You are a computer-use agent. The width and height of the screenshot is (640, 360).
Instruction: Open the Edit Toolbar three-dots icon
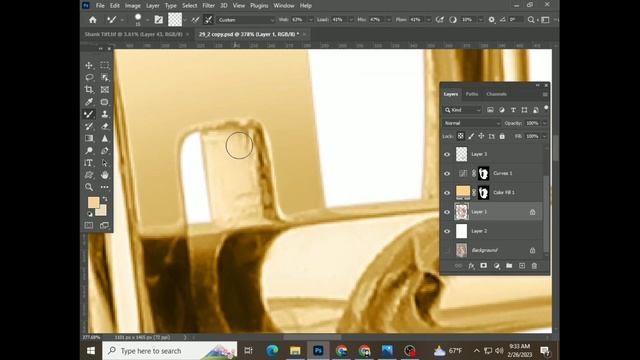coord(104,187)
